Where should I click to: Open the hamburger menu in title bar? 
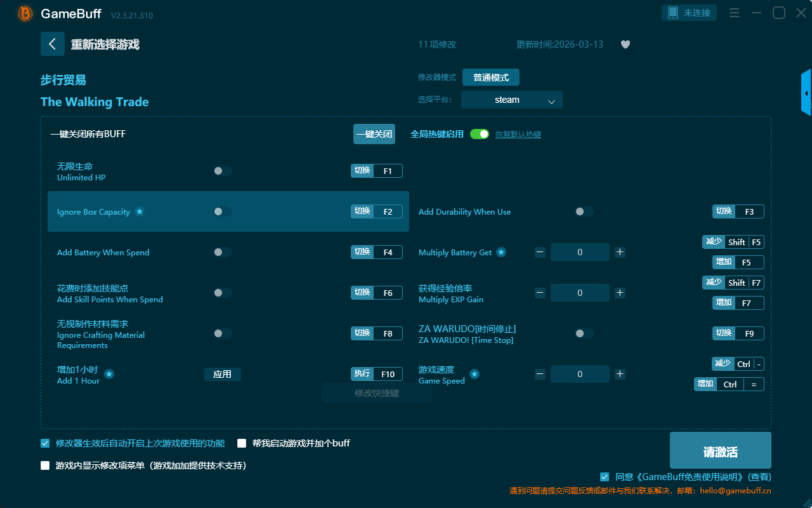point(734,13)
